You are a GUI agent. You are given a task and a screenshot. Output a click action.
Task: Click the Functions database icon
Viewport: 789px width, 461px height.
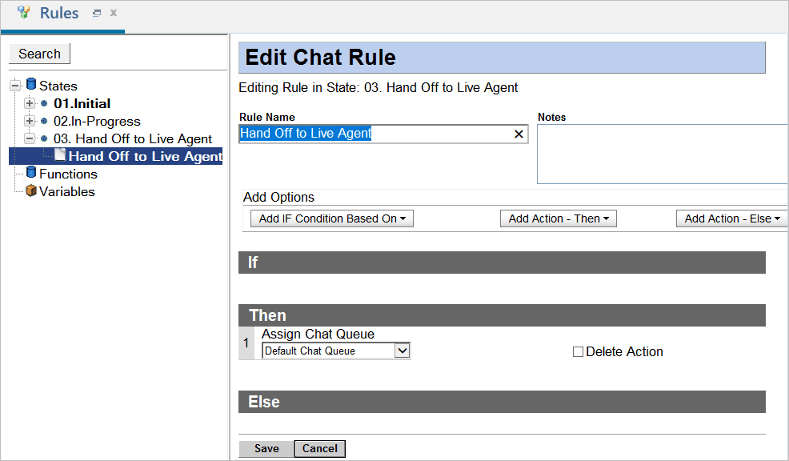point(31,174)
